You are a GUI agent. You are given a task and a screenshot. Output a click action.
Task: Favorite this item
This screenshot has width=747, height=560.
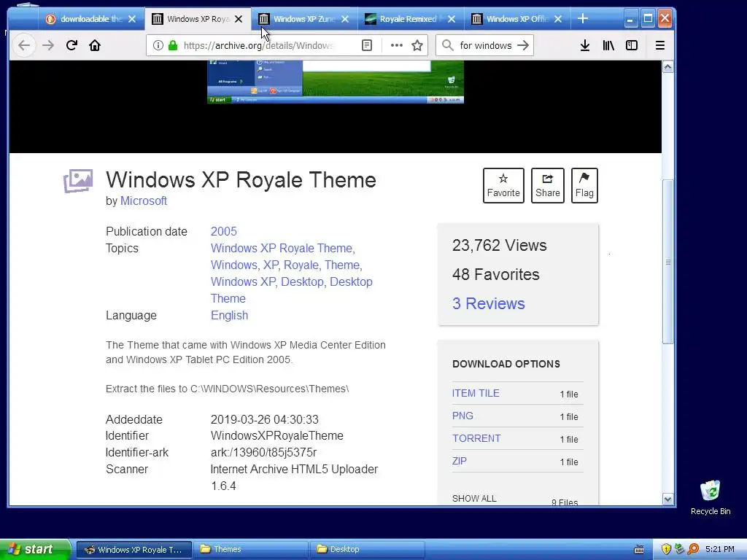point(503,185)
